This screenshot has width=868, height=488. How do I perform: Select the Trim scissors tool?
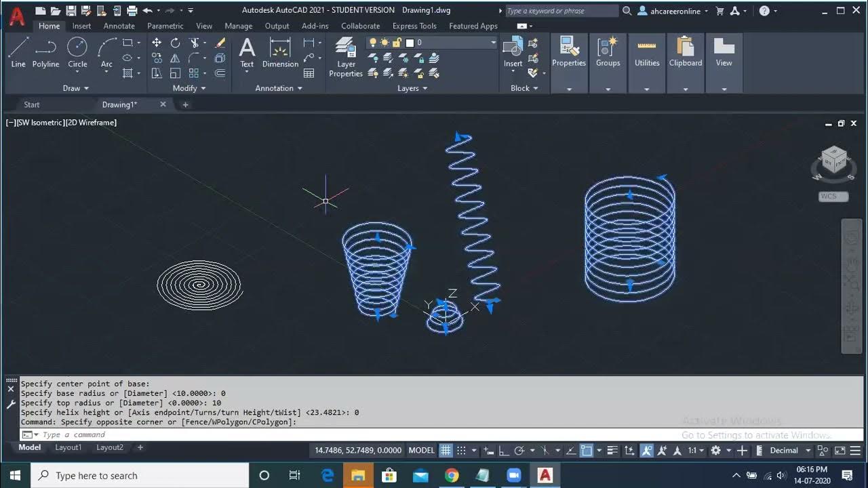pyautogui.click(x=195, y=43)
